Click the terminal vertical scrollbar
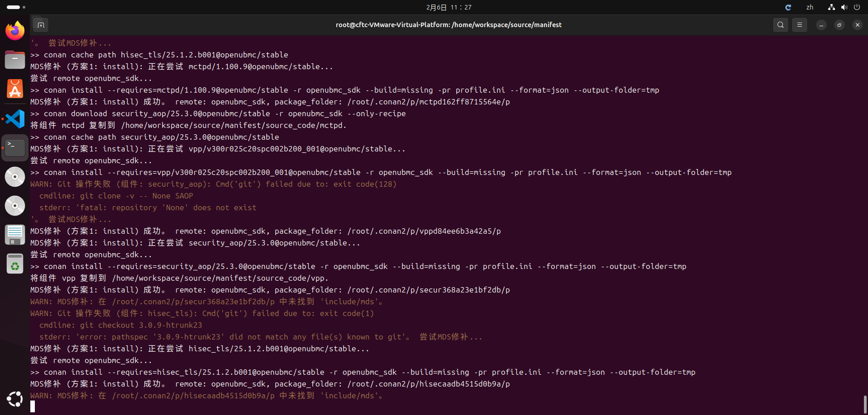Image resolution: width=868 pixels, height=415 pixels. point(865,404)
